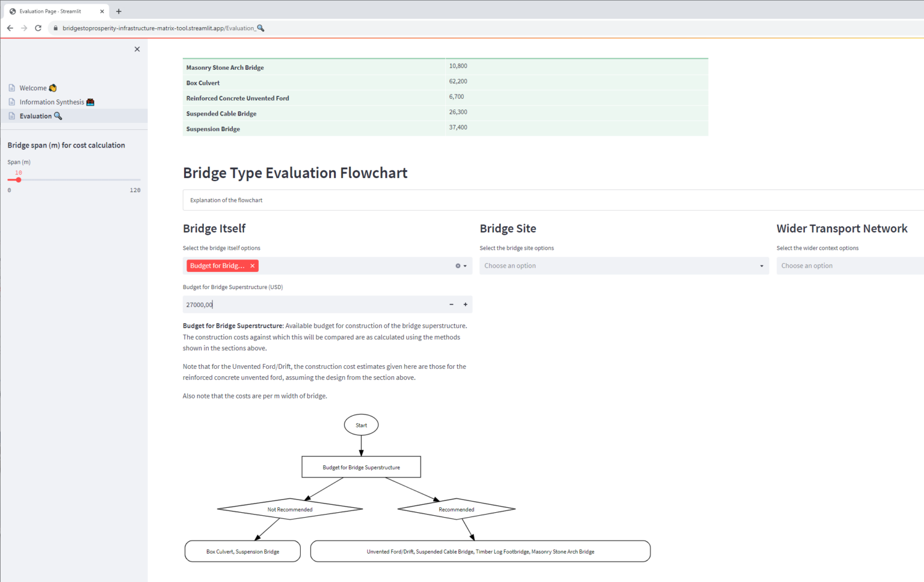
Task: Open the Bridge Itself options dropdown arrow
Action: 465,266
